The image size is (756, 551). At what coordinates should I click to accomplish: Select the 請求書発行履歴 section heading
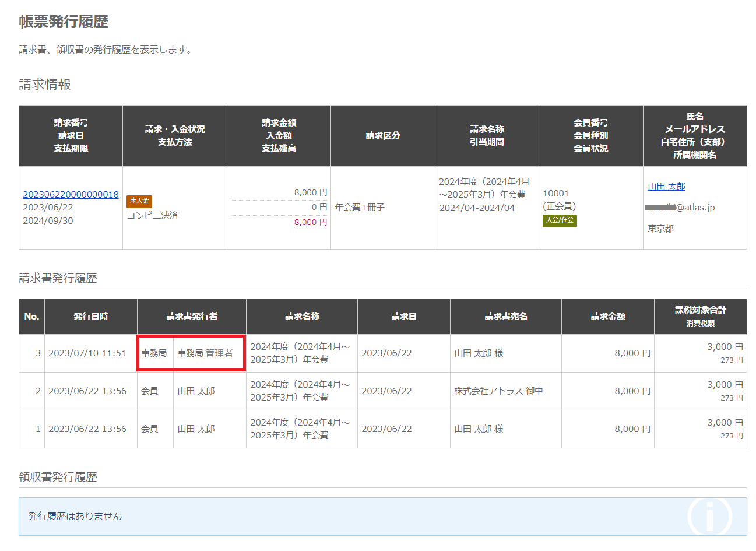[58, 278]
